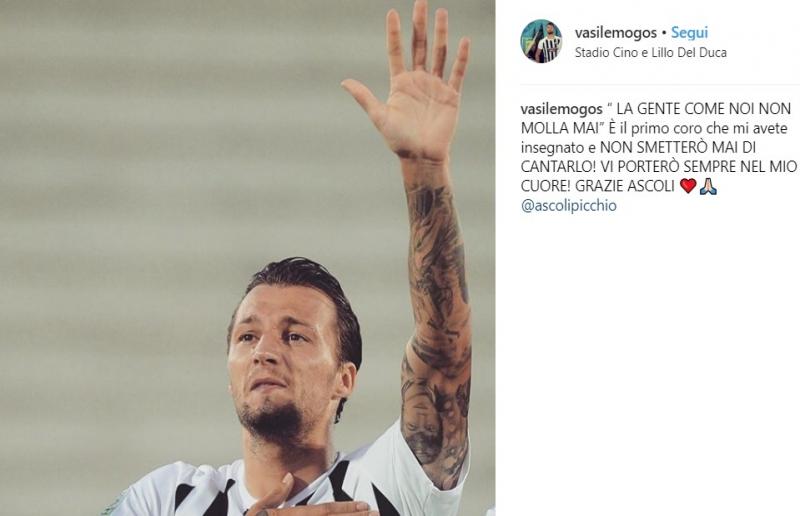Open the vasilemogos profile avatar picture

point(541,41)
